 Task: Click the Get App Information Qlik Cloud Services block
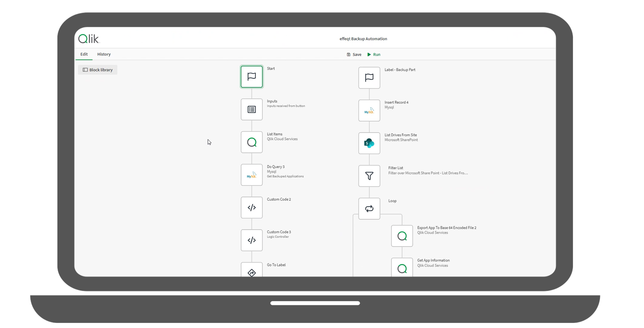[401, 268]
